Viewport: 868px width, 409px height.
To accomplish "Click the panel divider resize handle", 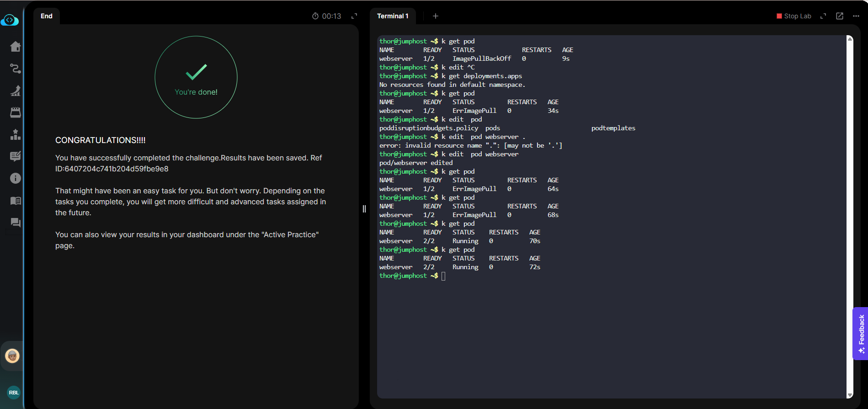I will tap(364, 209).
